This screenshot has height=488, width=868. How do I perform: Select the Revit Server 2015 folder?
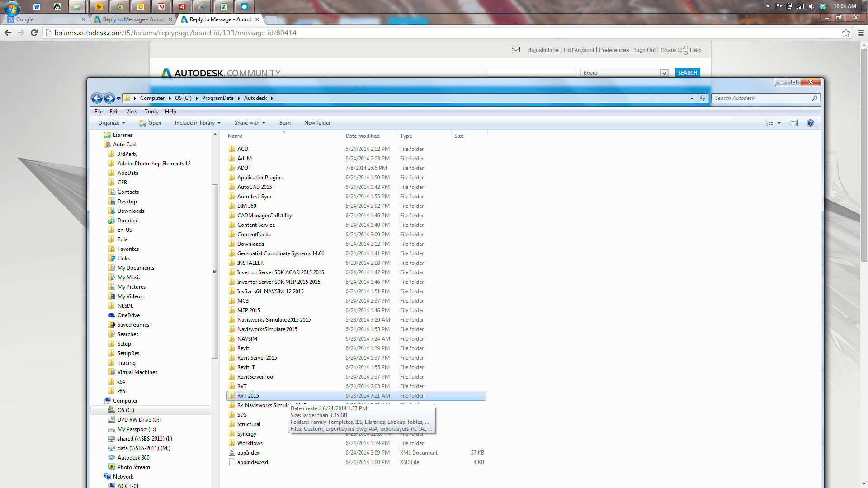[x=257, y=358]
